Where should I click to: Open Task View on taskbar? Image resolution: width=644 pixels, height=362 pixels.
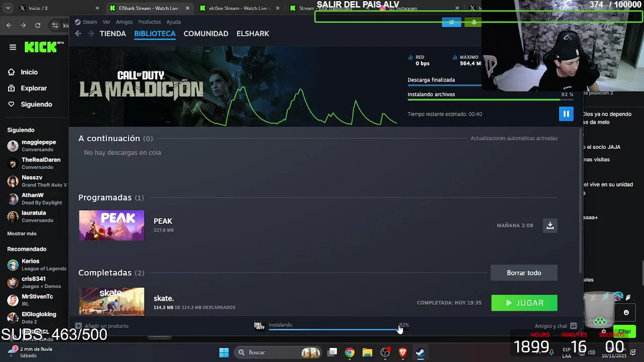pyautogui.click(x=333, y=352)
